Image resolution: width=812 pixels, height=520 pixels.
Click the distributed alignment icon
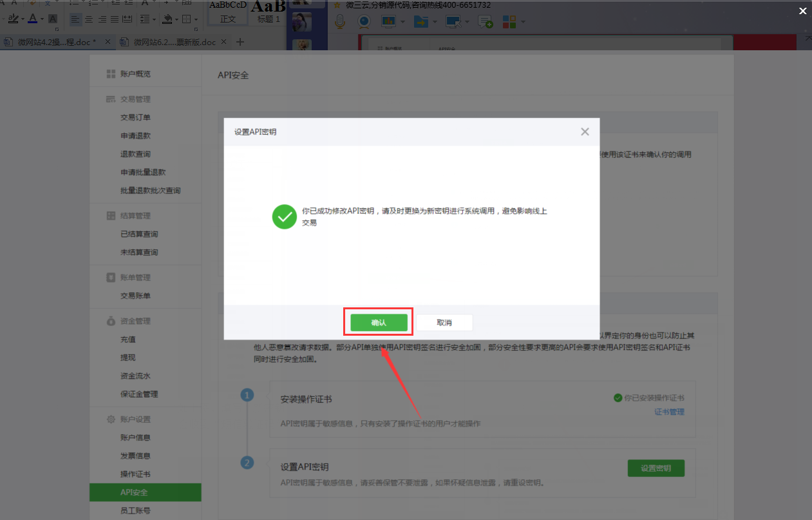127,19
